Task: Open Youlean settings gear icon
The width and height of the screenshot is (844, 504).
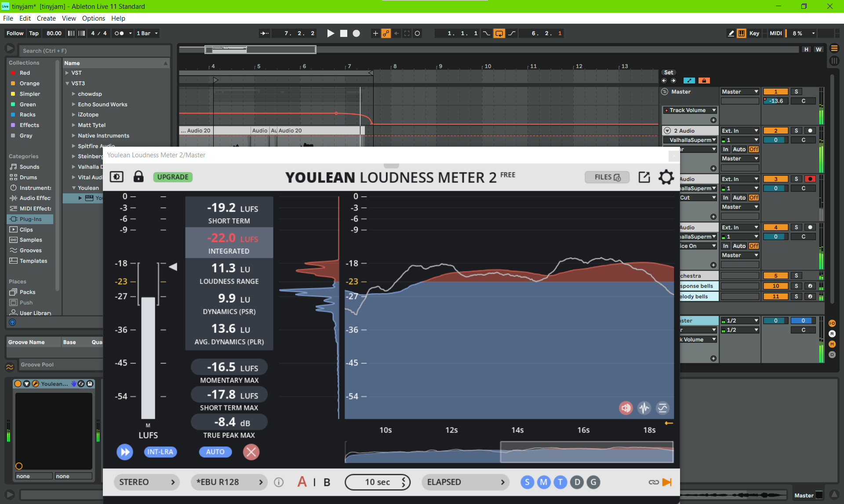Action: point(666,177)
